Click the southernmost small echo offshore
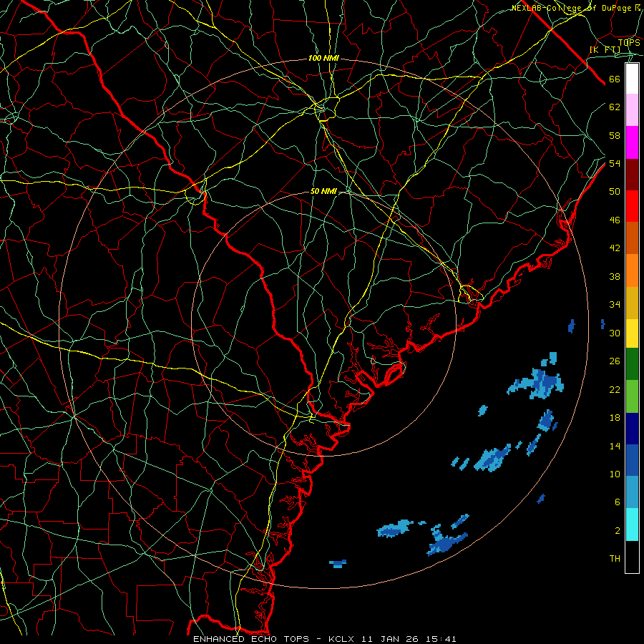 (x=338, y=564)
